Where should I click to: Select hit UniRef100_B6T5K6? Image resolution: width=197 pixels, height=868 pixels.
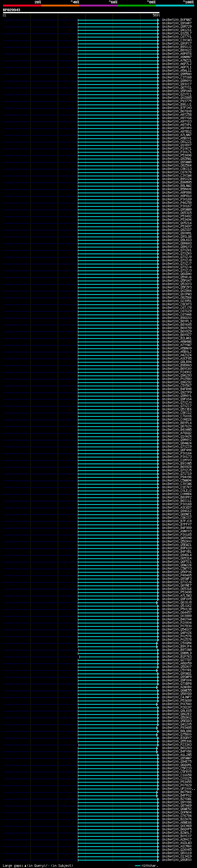pyautogui.click(x=176, y=792)
